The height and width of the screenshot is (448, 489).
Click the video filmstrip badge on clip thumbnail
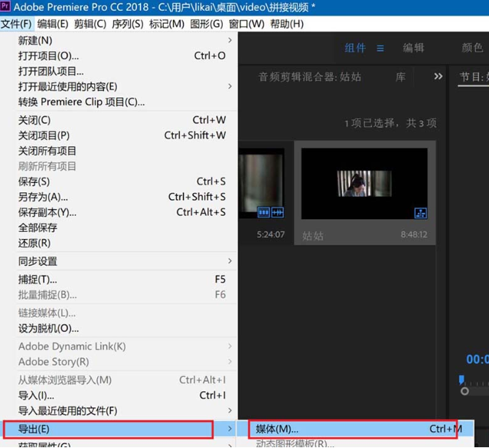pyautogui.click(x=263, y=213)
